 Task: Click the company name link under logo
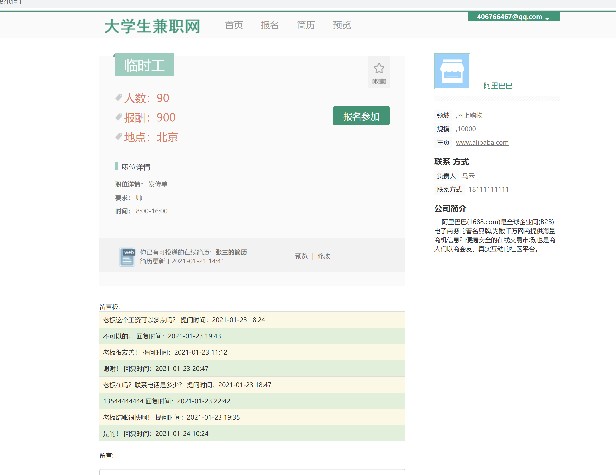497,86
